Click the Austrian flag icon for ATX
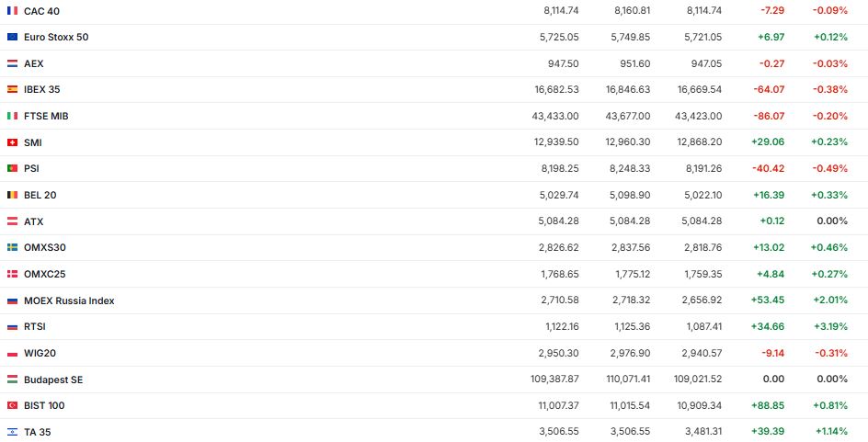 (x=12, y=221)
